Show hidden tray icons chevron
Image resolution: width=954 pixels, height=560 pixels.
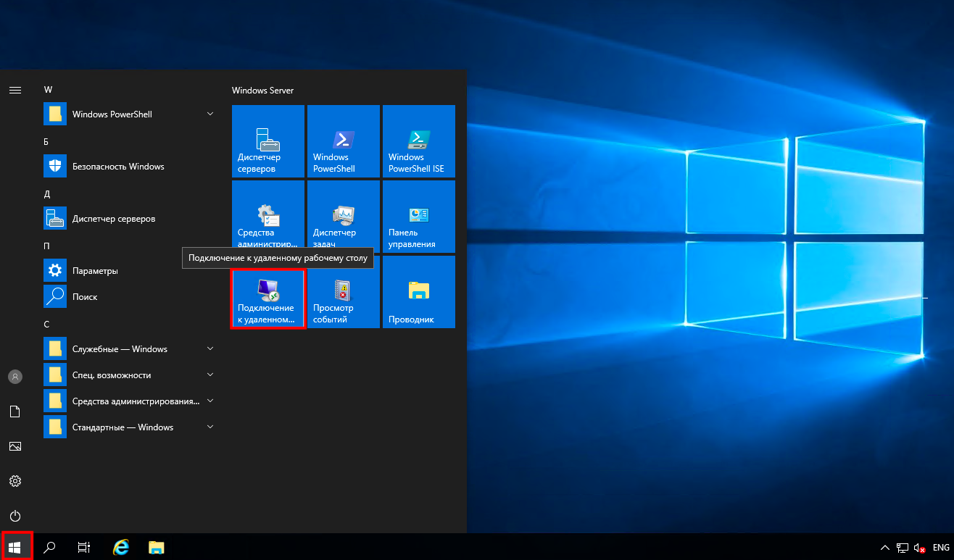tap(885, 548)
